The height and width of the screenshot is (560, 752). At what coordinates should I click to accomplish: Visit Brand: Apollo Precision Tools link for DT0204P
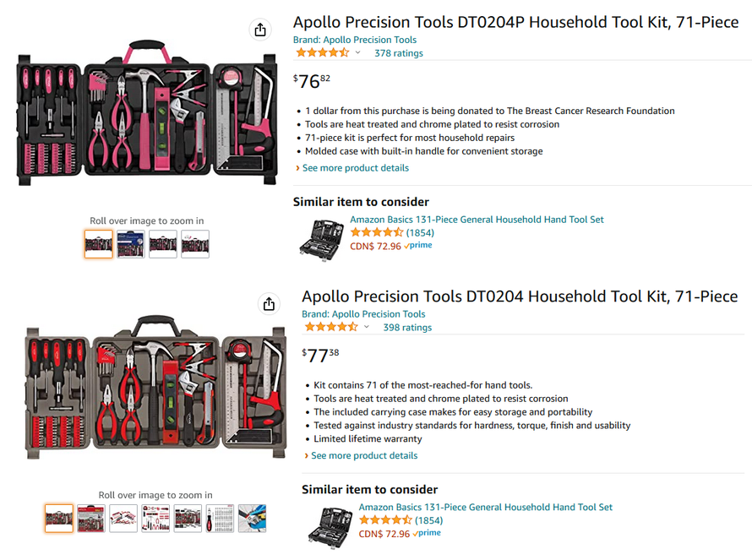click(355, 40)
